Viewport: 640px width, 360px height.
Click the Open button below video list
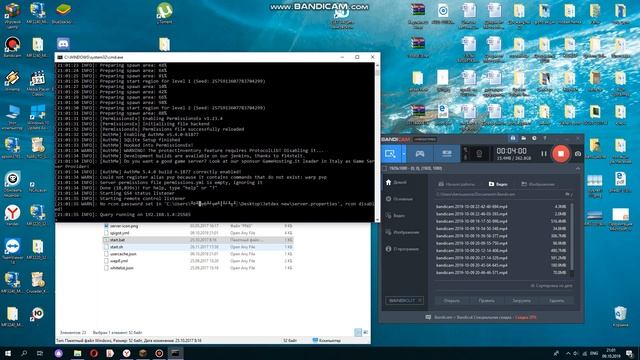click(x=451, y=300)
